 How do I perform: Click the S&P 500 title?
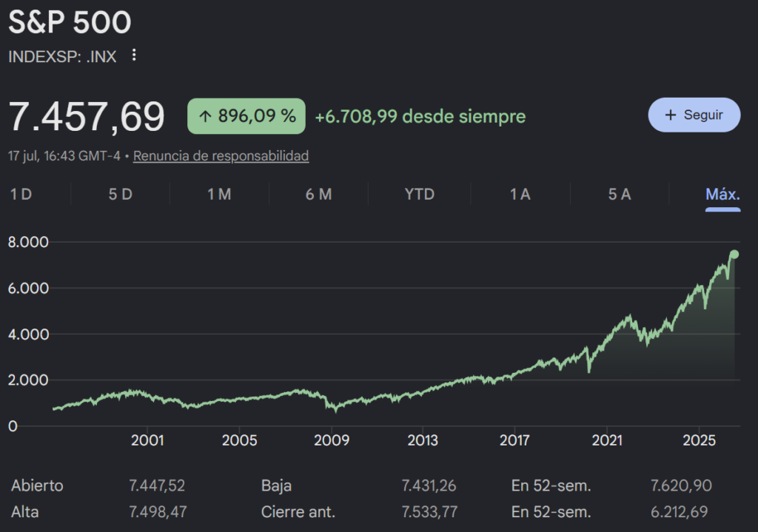click(x=70, y=22)
